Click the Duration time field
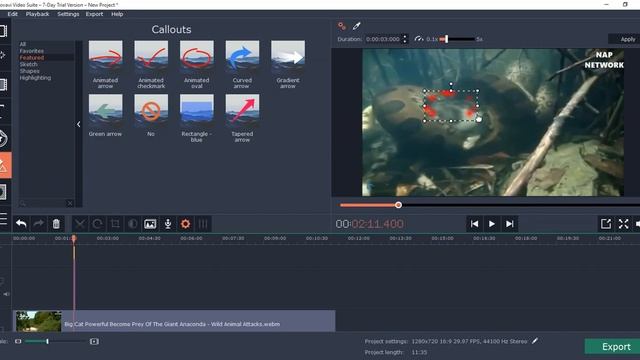 point(383,39)
